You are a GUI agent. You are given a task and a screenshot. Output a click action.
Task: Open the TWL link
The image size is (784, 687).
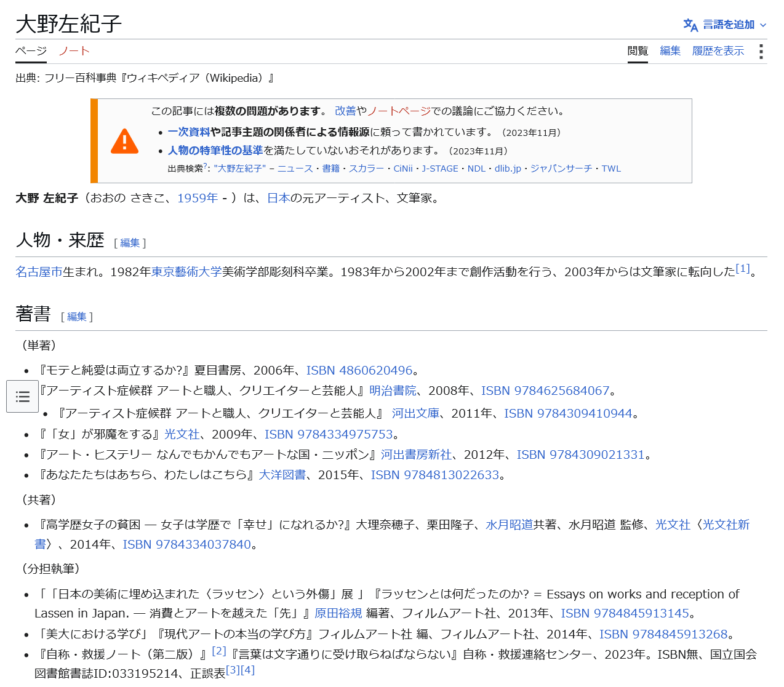pyautogui.click(x=611, y=169)
